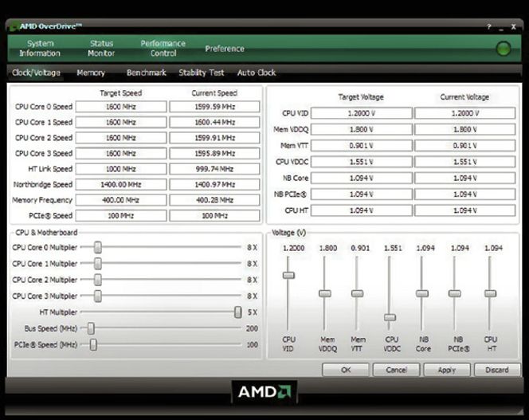Click the Target Speed column header
Viewport: 529px width, 420px height.
click(x=121, y=93)
